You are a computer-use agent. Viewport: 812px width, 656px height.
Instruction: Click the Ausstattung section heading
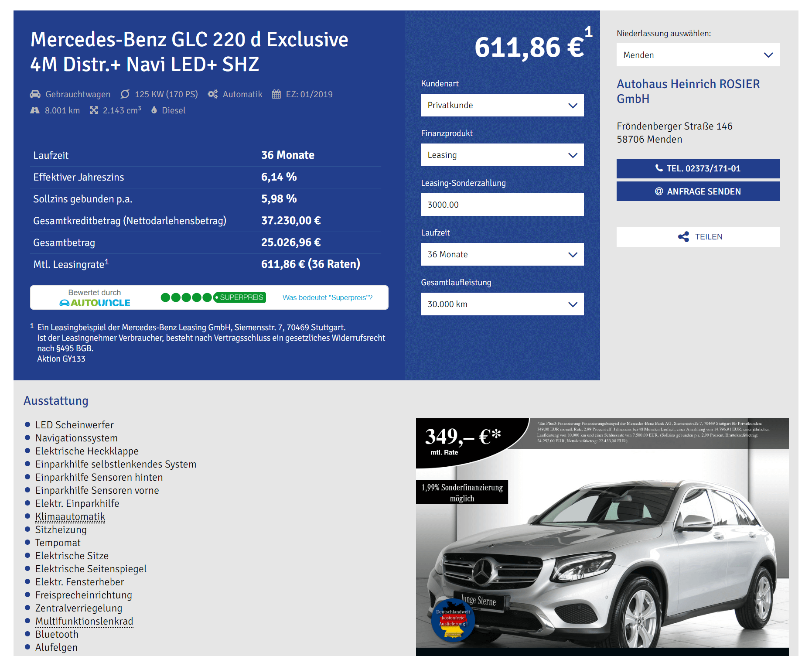[56, 401]
